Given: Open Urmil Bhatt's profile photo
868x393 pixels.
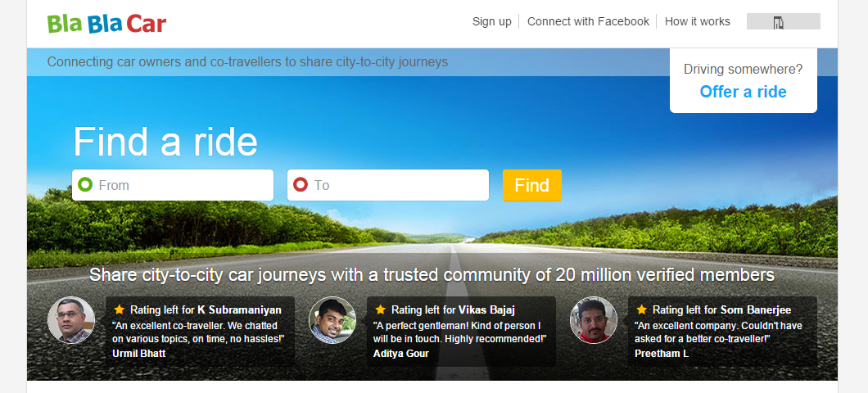Looking at the screenshot, I should coord(71,320).
